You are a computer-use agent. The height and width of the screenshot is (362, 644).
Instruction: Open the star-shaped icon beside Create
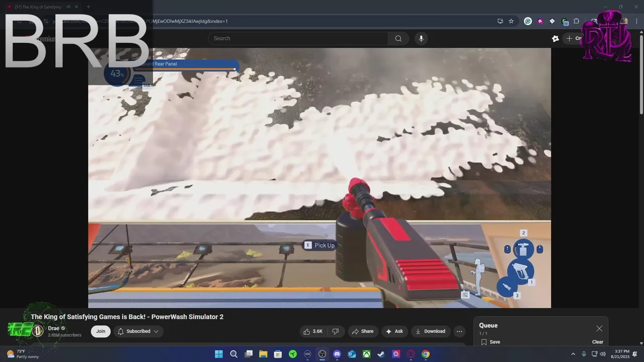point(555,38)
